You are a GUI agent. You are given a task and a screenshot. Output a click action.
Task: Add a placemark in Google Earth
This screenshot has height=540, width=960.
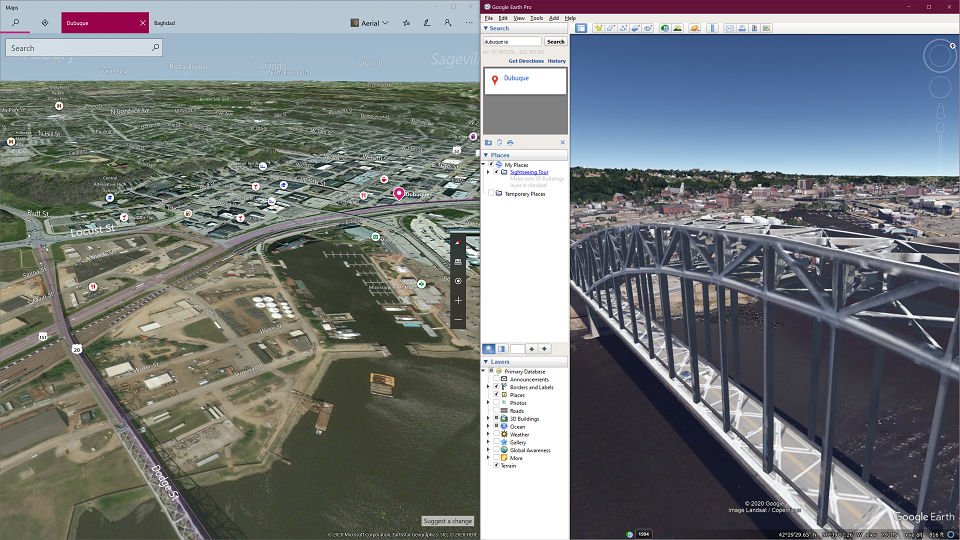(x=599, y=28)
